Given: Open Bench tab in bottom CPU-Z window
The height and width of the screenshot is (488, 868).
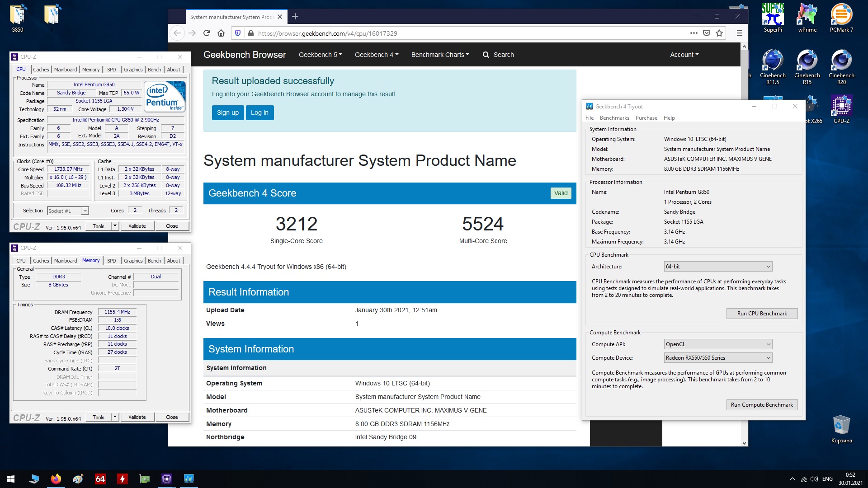Looking at the screenshot, I should (x=154, y=261).
